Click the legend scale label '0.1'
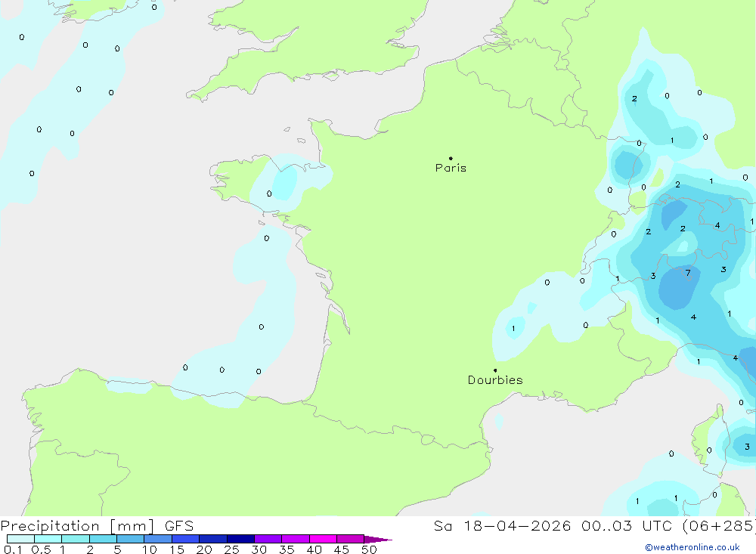The width and height of the screenshot is (756, 554). pyautogui.click(x=13, y=549)
